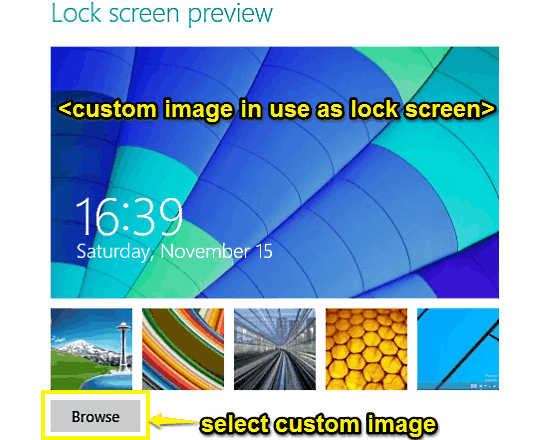550x440 pixels.
Task: Select the yellow honeycomb thumbnail
Action: pos(366,349)
